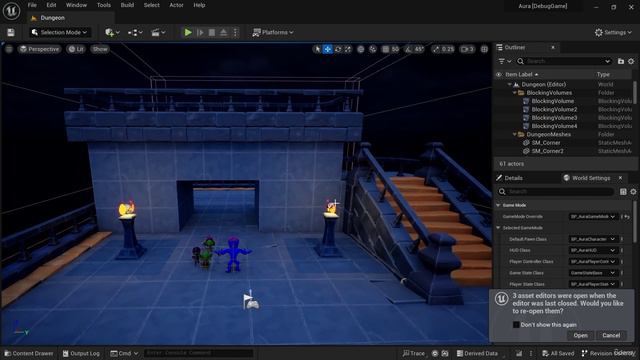Screen dimensions: 640x360
Task: Collapse the Selected GameMode section
Action: coord(498,228)
